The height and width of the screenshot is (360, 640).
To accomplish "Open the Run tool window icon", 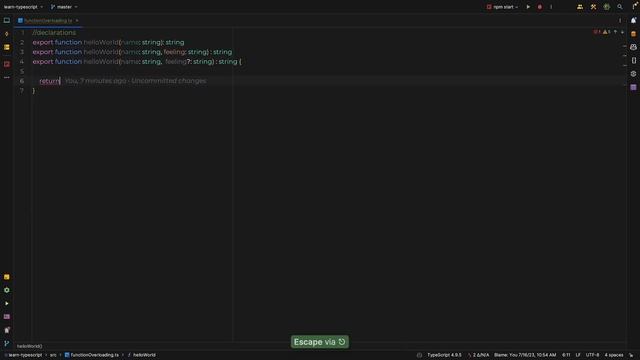I will pos(7,303).
